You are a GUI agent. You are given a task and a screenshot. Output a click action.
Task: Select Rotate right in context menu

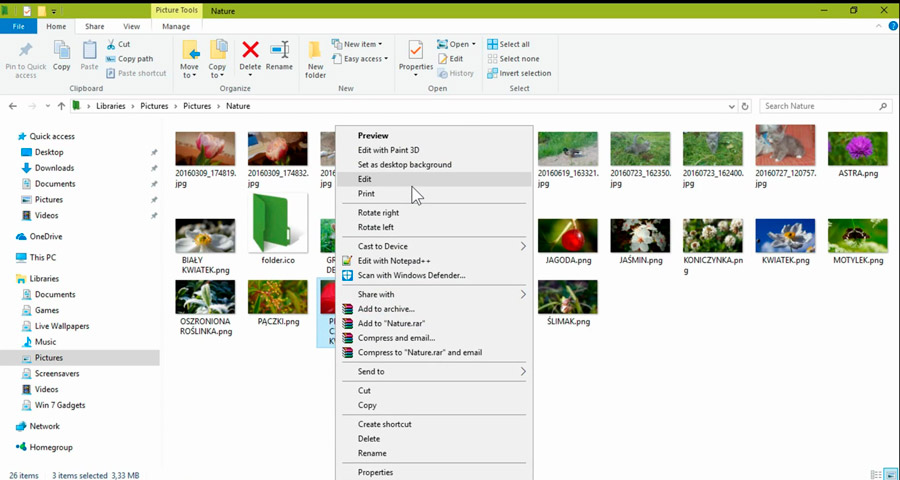pos(378,213)
